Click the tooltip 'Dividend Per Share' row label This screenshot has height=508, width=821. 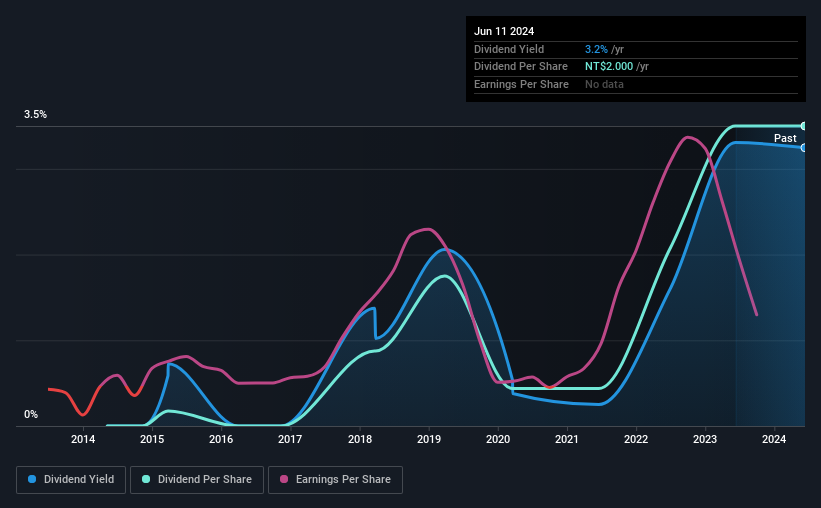click(520, 67)
